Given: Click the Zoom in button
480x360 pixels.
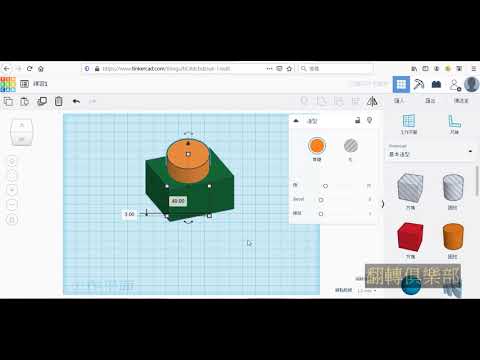Looking at the screenshot, I should (12, 190).
